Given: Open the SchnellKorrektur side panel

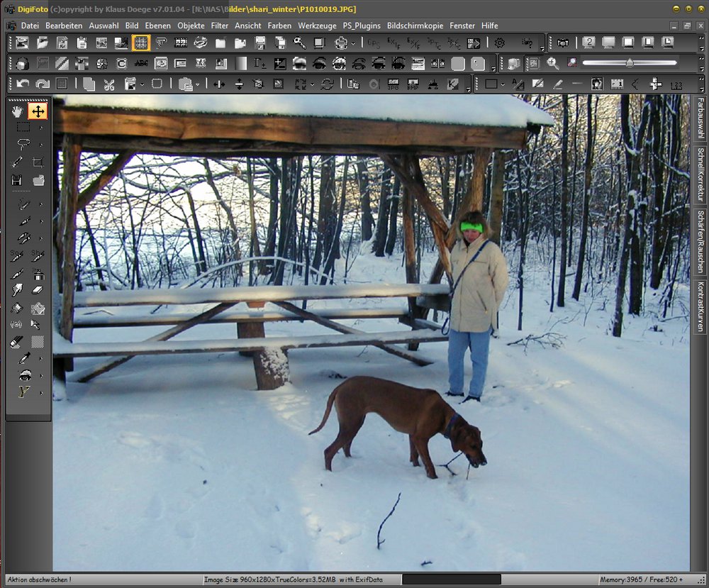Looking at the screenshot, I should [x=699, y=174].
